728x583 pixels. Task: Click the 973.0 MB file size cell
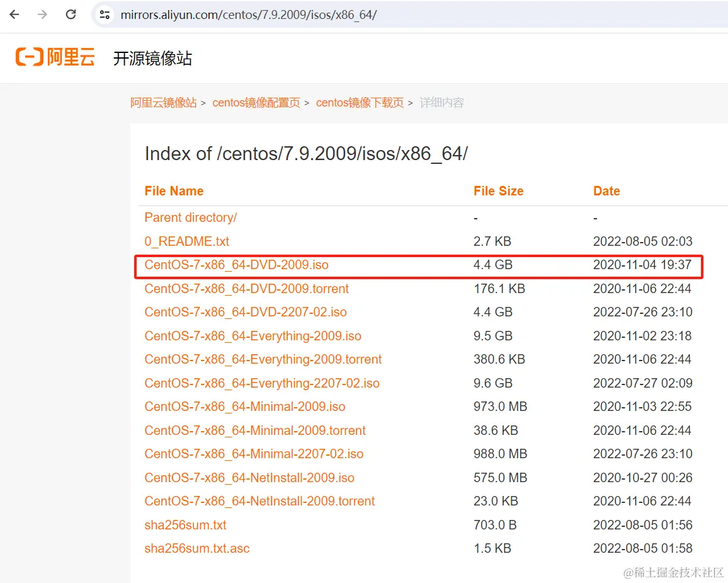pos(501,407)
